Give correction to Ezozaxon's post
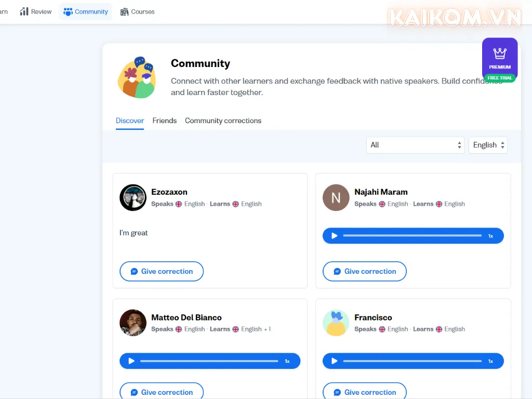The image size is (532, 399). tap(162, 271)
